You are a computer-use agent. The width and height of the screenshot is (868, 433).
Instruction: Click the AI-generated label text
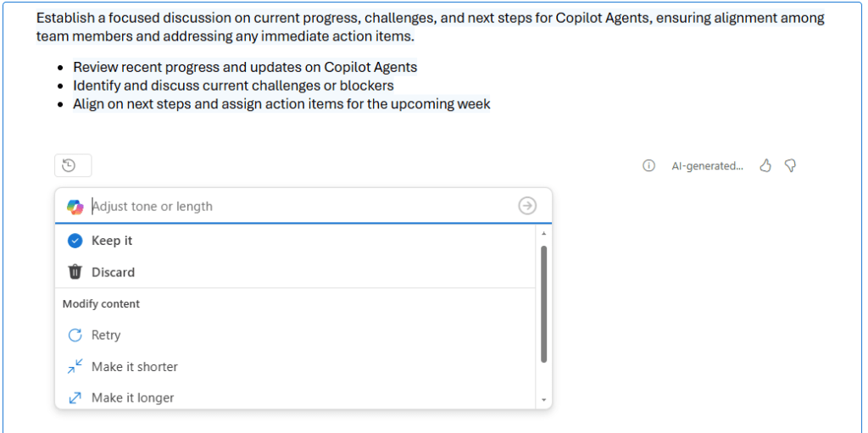[707, 166]
